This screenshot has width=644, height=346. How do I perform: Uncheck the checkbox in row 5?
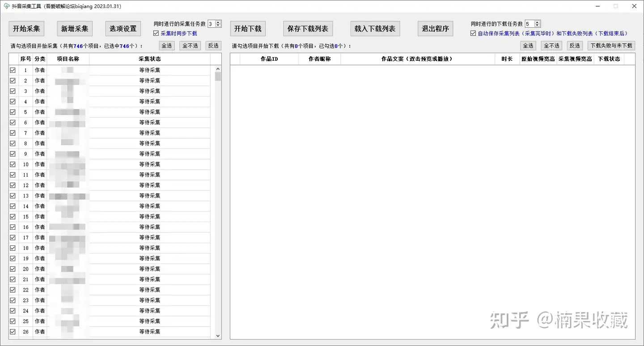(x=13, y=112)
